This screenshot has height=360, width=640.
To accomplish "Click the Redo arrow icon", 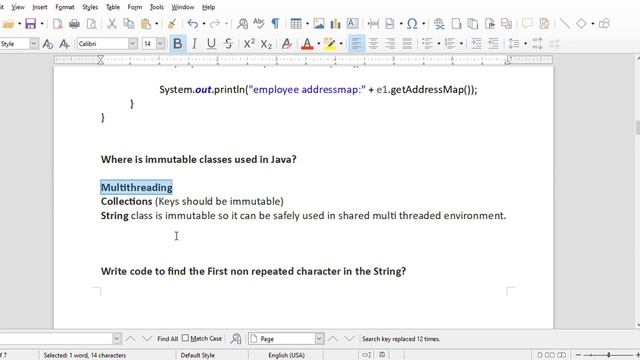I will [x=215, y=24].
